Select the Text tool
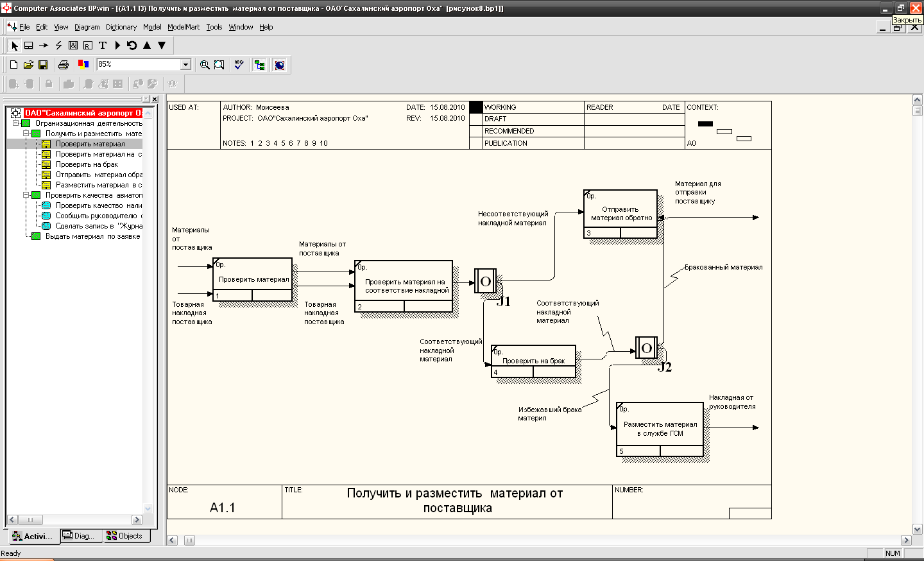The width and height of the screenshot is (924, 561). (x=103, y=46)
